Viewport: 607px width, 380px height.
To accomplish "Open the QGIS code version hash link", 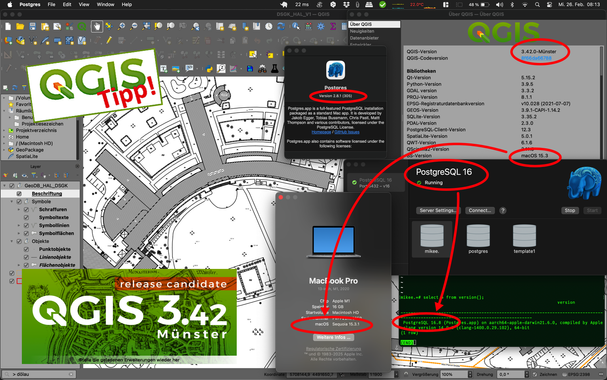I will [x=536, y=58].
